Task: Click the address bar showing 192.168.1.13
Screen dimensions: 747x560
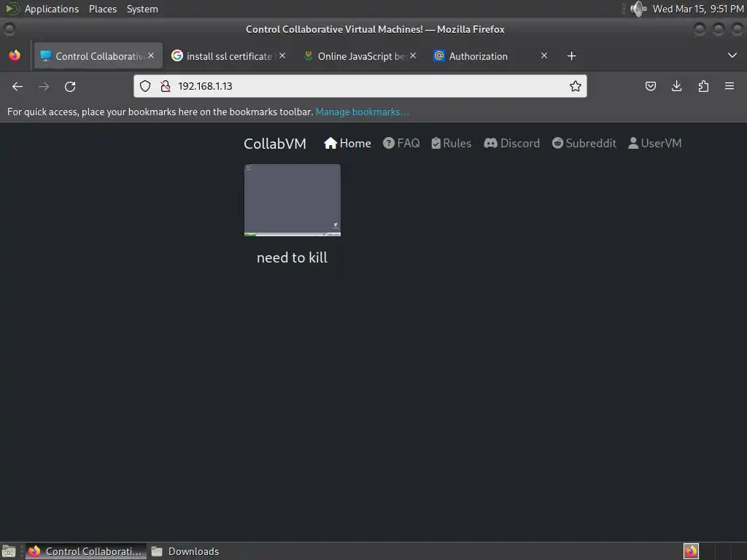Action: [360, 86]
